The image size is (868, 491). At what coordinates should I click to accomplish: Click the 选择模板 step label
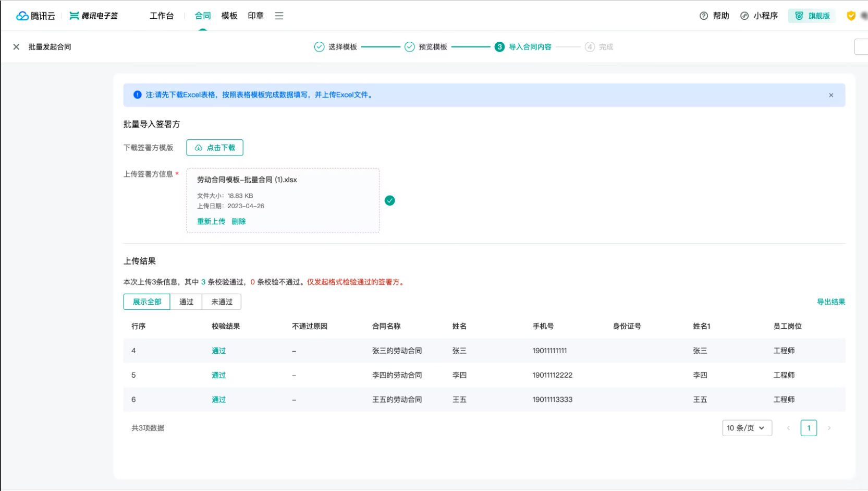click(x=343, y=47)
